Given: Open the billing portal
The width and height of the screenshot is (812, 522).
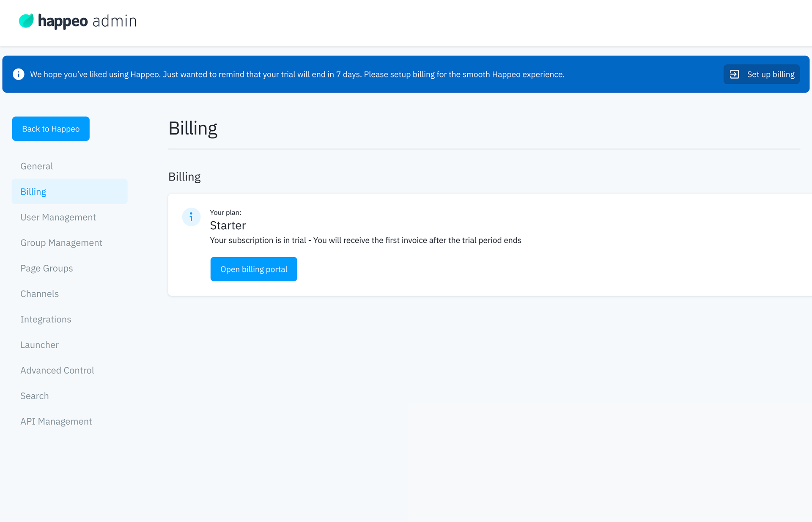Looking at the screenshot, I should (x=254, y=269).
